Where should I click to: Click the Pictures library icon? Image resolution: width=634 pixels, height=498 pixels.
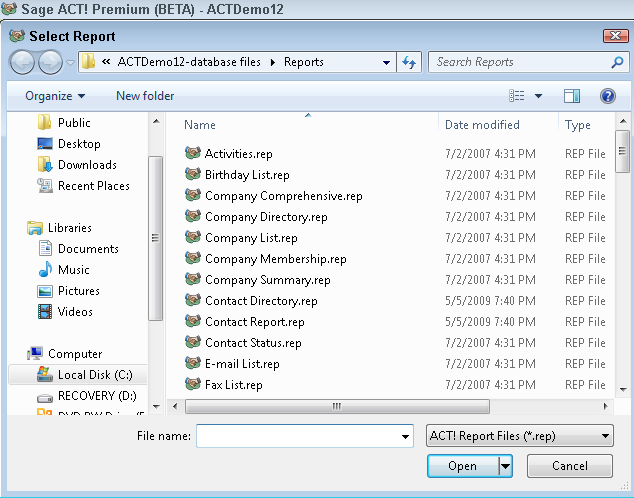point(45,291)
